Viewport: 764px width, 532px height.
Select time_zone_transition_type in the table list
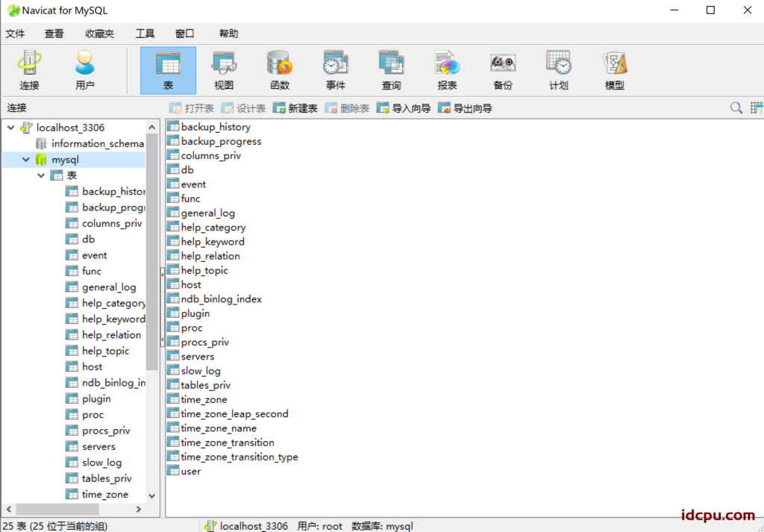point(239,457)
